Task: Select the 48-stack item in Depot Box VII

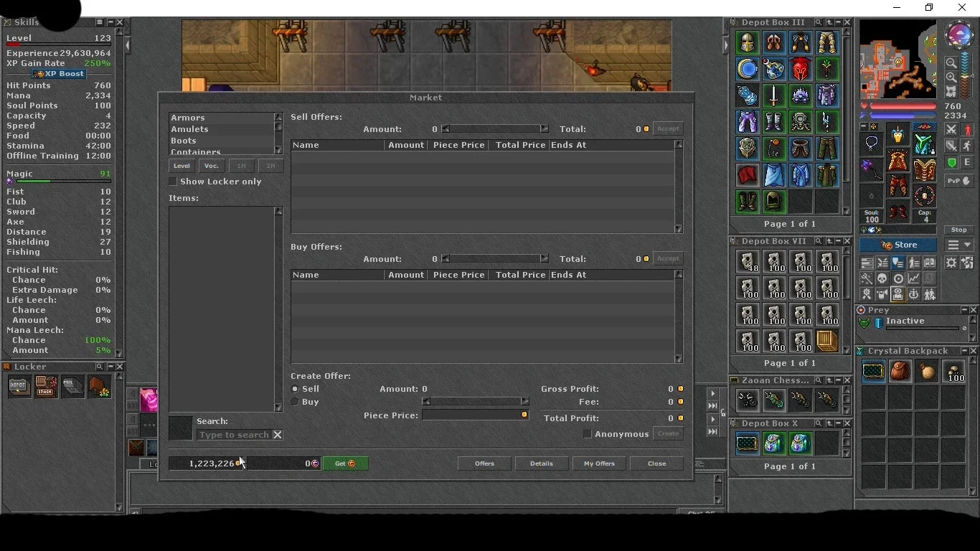Action: click(x=748, y=261)
